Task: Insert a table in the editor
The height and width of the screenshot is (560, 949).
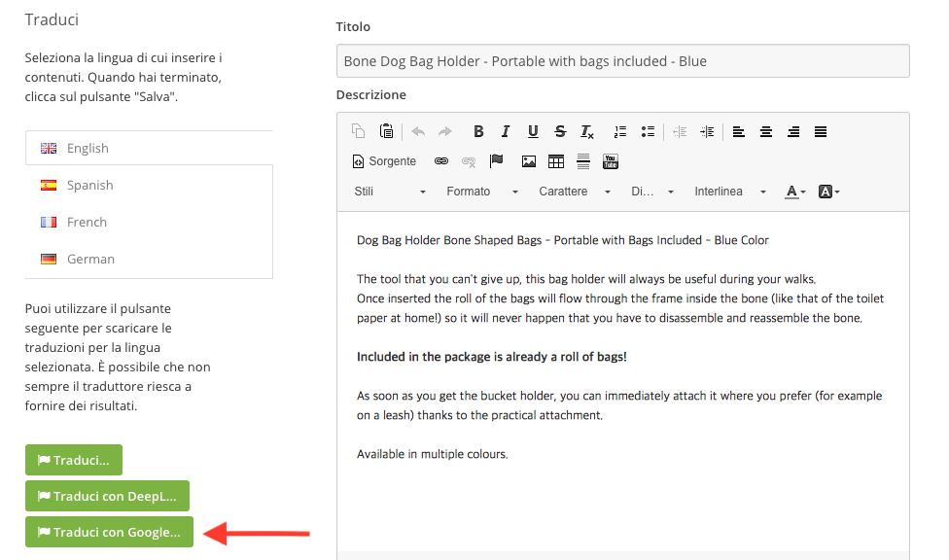Action: coord(556,161)
